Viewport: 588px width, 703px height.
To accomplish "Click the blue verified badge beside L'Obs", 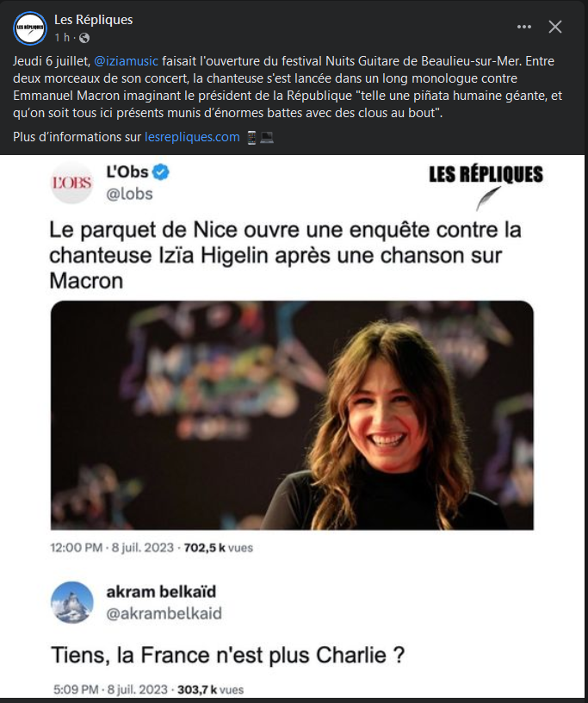I will point(160,172).
